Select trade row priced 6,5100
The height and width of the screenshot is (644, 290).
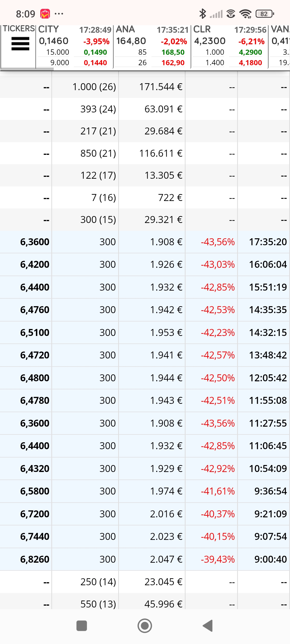pos(145,332)
